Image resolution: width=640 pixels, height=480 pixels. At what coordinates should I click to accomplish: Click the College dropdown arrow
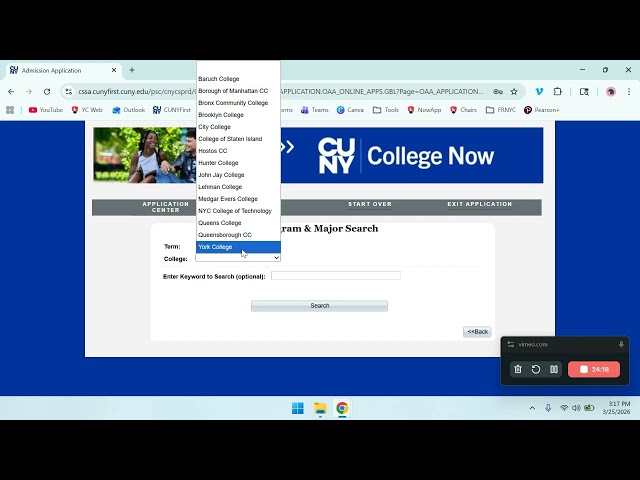(276, 258)
